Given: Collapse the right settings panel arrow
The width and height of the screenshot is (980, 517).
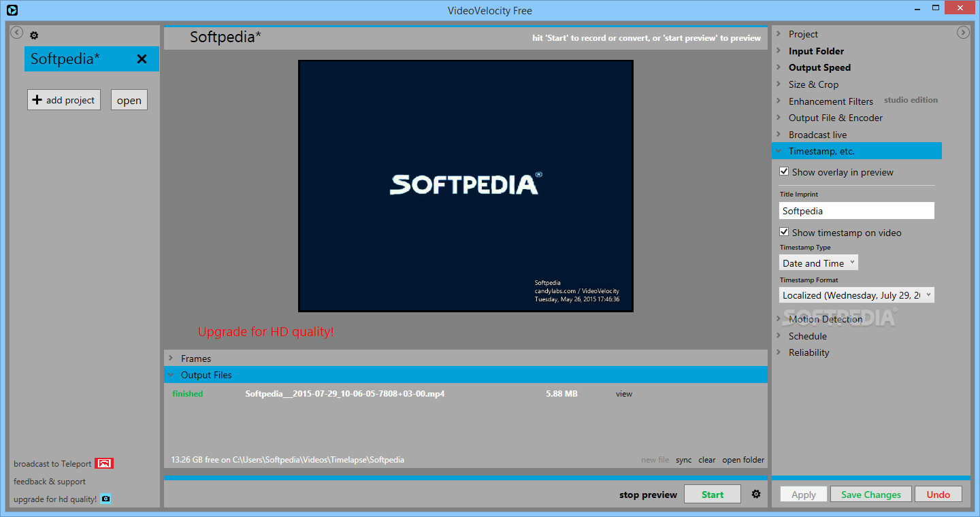Looking at the screenshot, I should (x=962, y=33).
